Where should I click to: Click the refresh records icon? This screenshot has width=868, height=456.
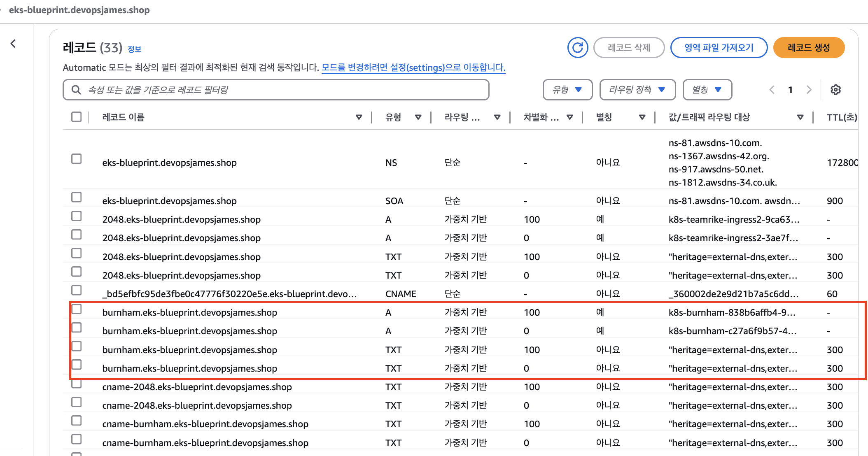(x=577, y=48)
